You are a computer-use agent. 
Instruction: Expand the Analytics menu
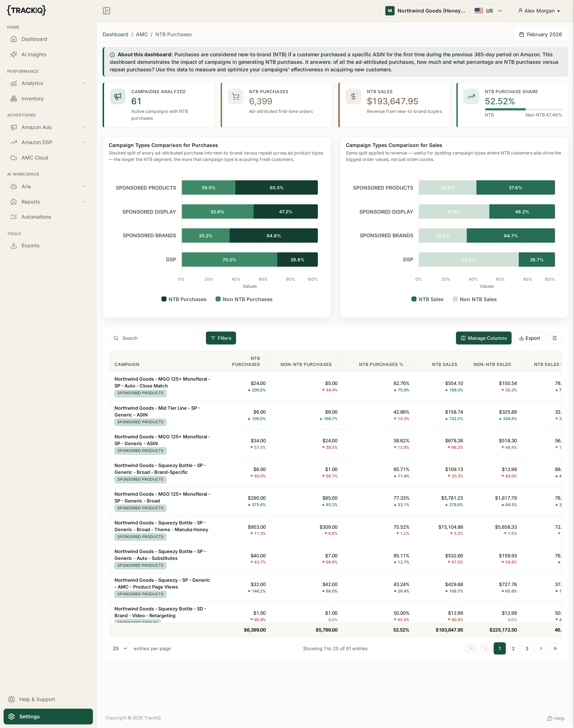point(48,83)
